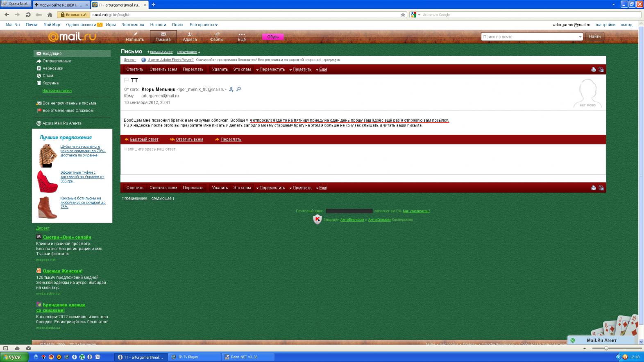Open Новости in portal navigation
Image resolution: width=644 pixels, height=362 pixels.
point(158,25)
